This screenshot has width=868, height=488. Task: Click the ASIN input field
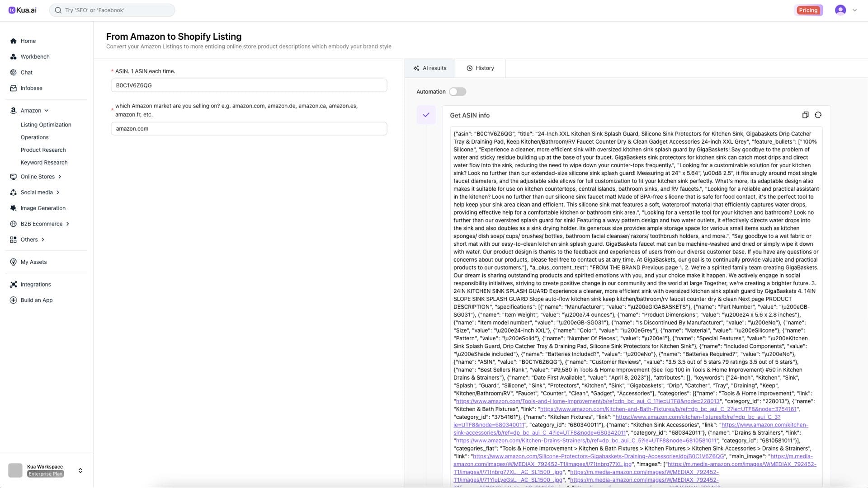249,85
